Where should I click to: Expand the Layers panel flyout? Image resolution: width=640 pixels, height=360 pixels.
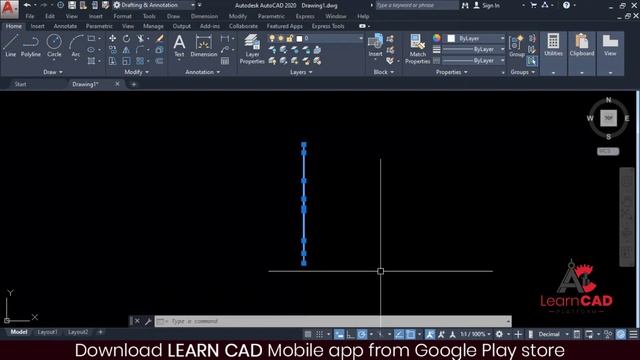tap(301, 72)
